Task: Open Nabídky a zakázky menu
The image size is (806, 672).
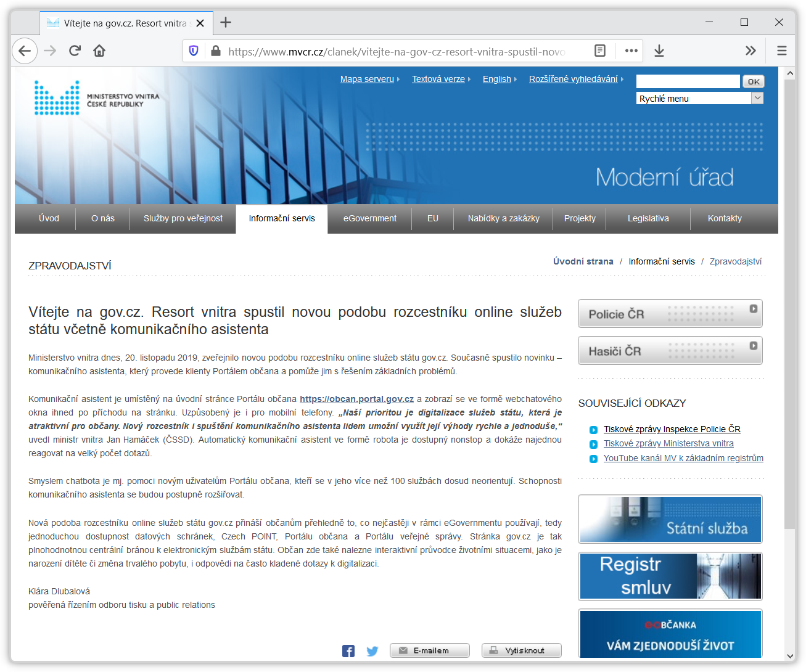Action: point(504,218)
